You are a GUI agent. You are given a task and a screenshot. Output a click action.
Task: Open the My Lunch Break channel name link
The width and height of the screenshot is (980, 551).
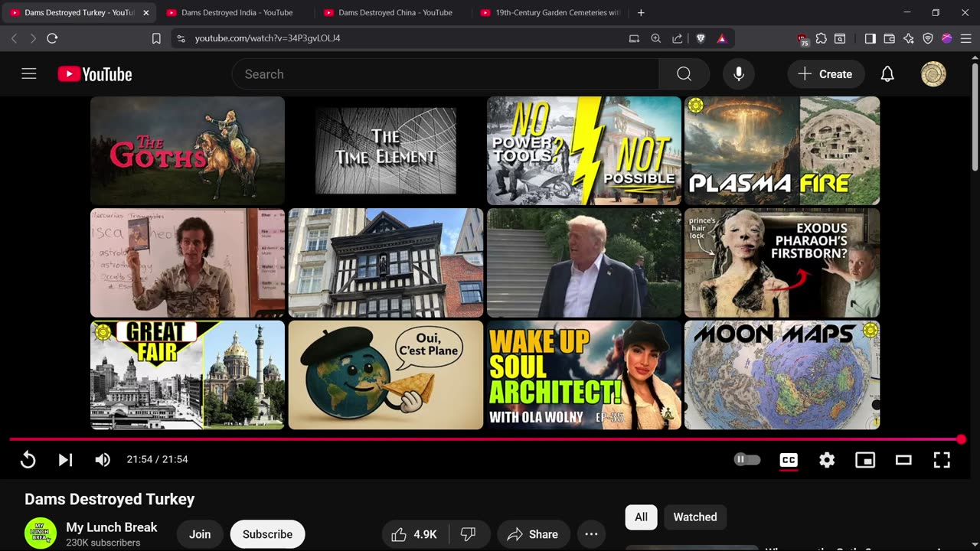[112, 527]
